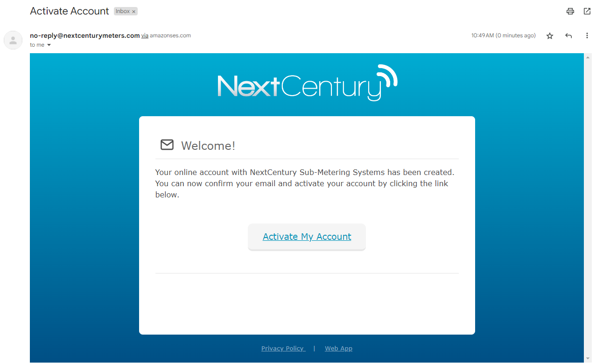Image resolution: width=596 pixels, height=364 pixels.
Task: Click the amazonses.com "via" link
Action: [145, 35]
